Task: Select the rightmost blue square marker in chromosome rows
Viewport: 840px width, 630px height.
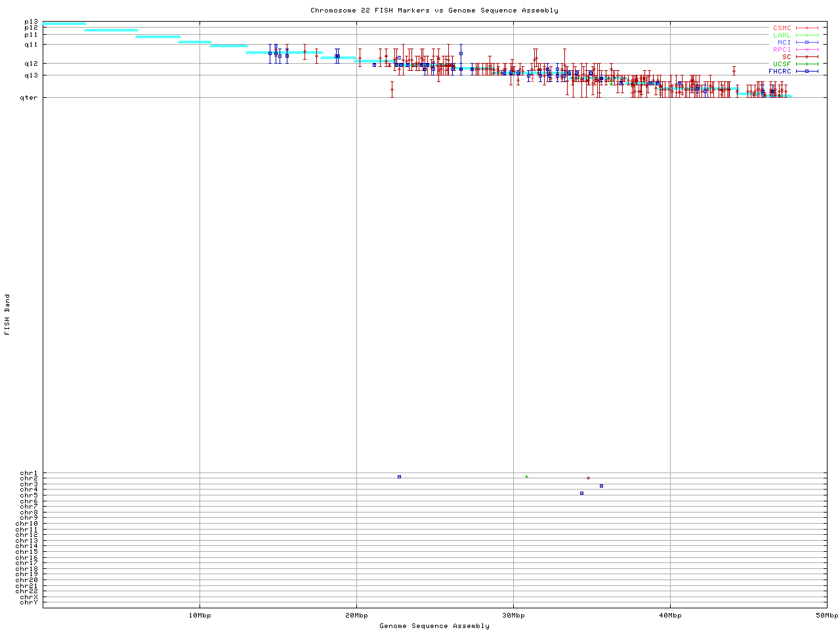Action: (x=601, y=486)
